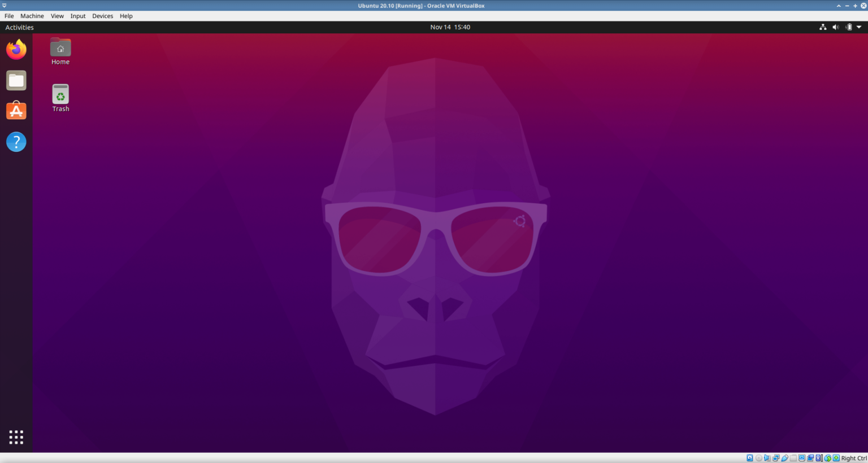Open the VirtualBox Input menu
The height and width of the screenshot is (463, 868).
pos(78,16)
